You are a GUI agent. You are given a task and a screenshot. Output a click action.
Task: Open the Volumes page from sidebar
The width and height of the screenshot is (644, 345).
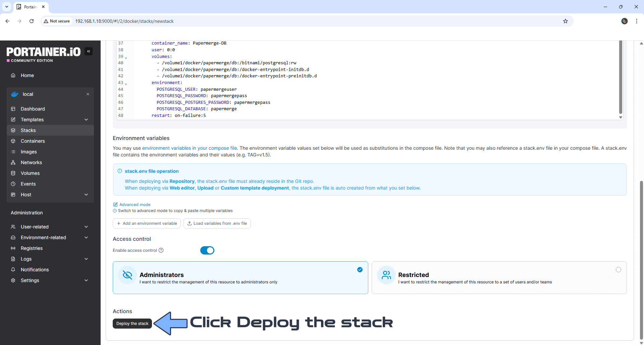30,173
